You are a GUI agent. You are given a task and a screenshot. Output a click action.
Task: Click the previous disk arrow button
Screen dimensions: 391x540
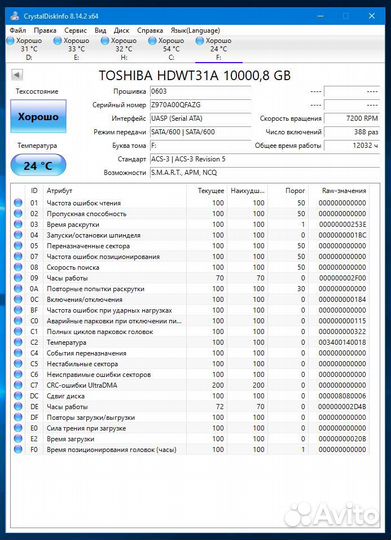[17, 75]
